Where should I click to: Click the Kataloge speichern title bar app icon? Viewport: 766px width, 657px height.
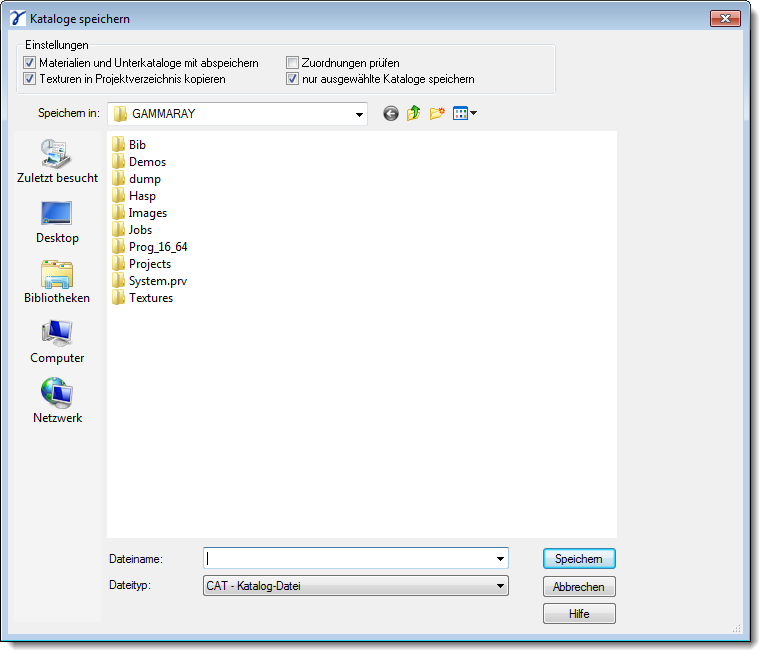pos(18,19)
